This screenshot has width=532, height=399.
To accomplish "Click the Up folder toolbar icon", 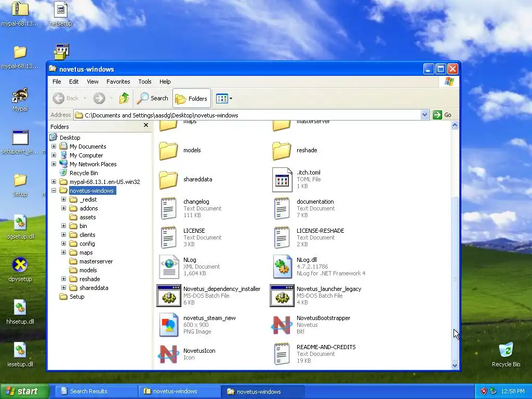I will [x=124, y=98].
